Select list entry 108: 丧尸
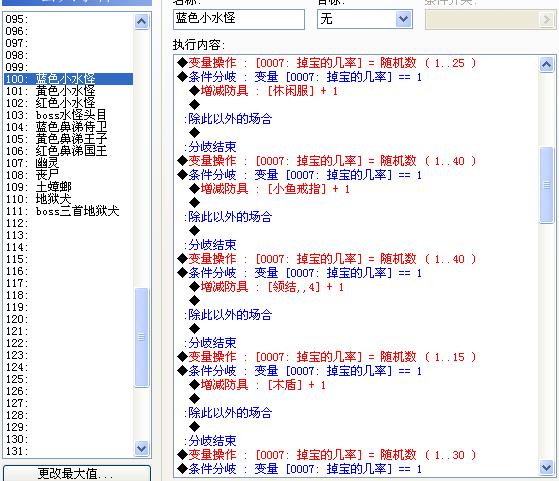Screen dimensions: 559x481 point(68,175)
